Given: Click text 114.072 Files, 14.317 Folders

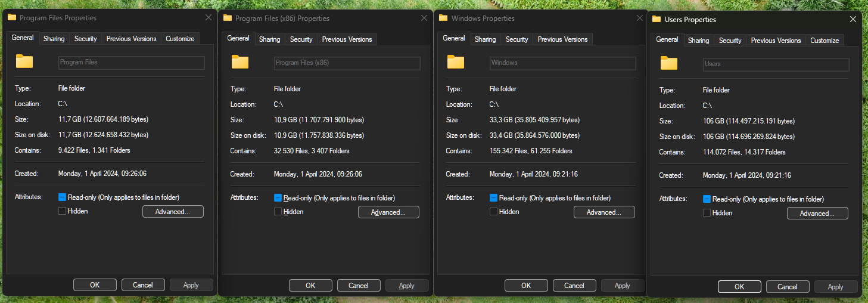Looking at the screenshot, I should click(744, 152).
